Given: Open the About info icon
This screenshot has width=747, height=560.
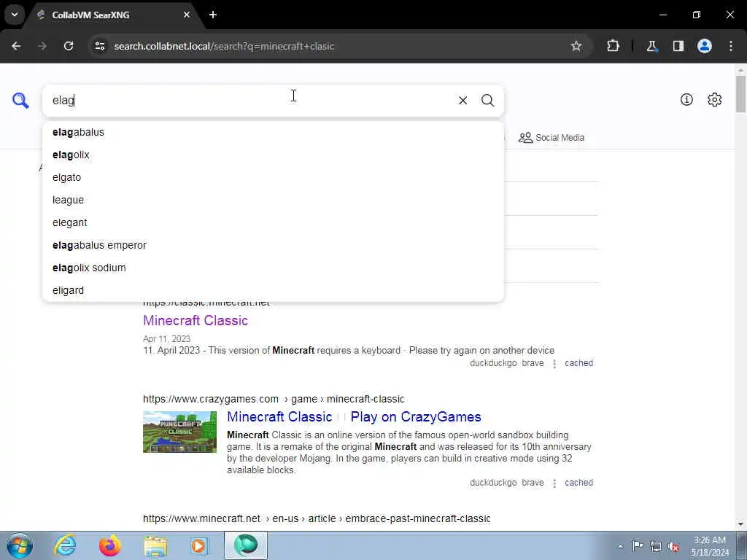Looking at the screenshot, I should point(686,99).
